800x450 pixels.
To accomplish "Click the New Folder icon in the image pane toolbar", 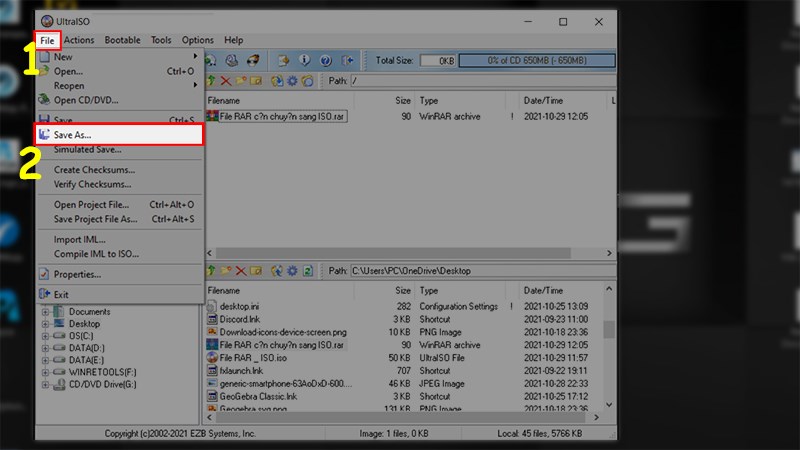I will [241, 81].
